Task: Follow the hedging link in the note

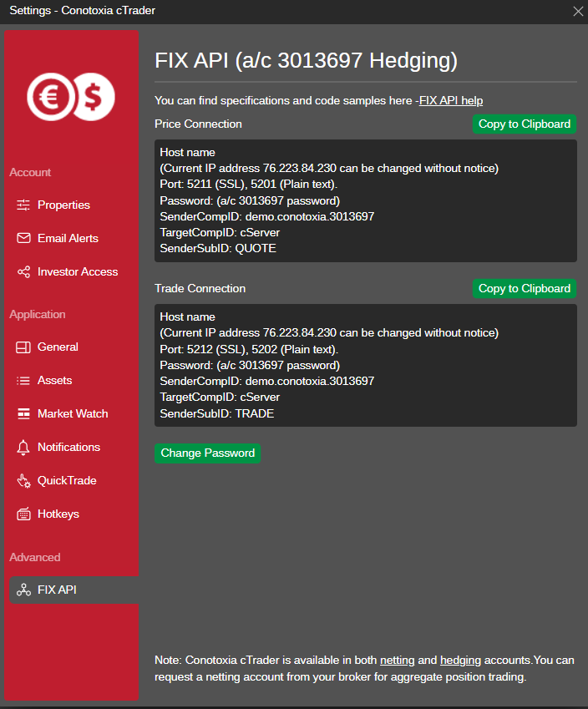Action: (x=460, y=661)
